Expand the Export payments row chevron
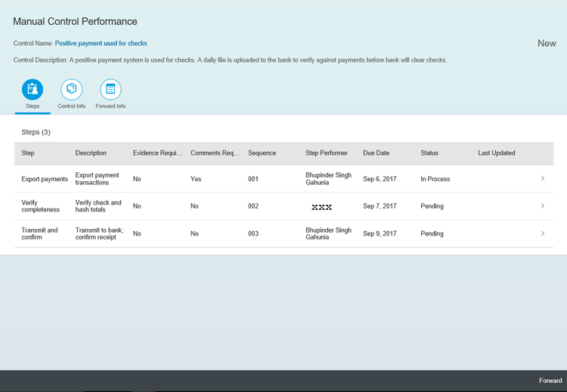 [542, 179]
